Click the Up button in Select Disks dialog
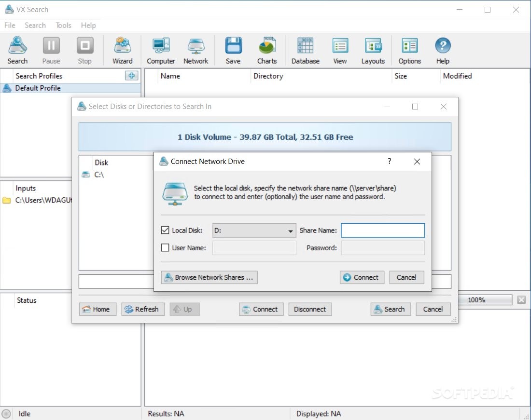 [x=184, y=309]
